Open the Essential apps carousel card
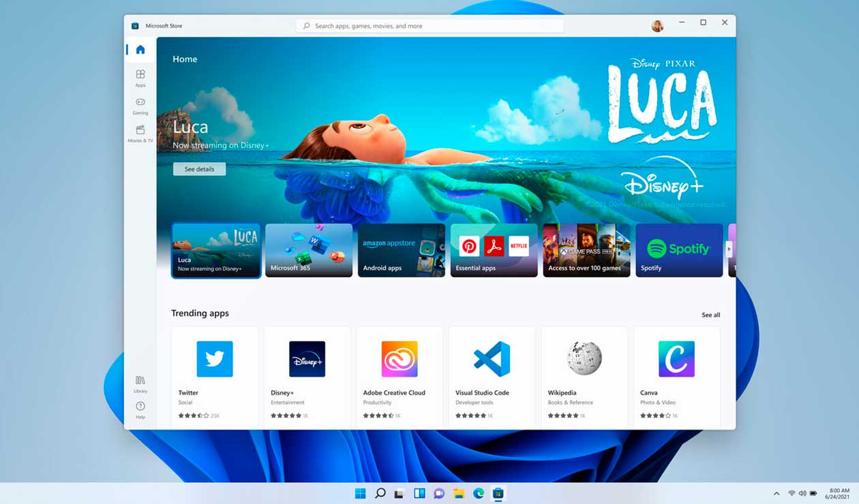The image size is (859, 504). 494,251
